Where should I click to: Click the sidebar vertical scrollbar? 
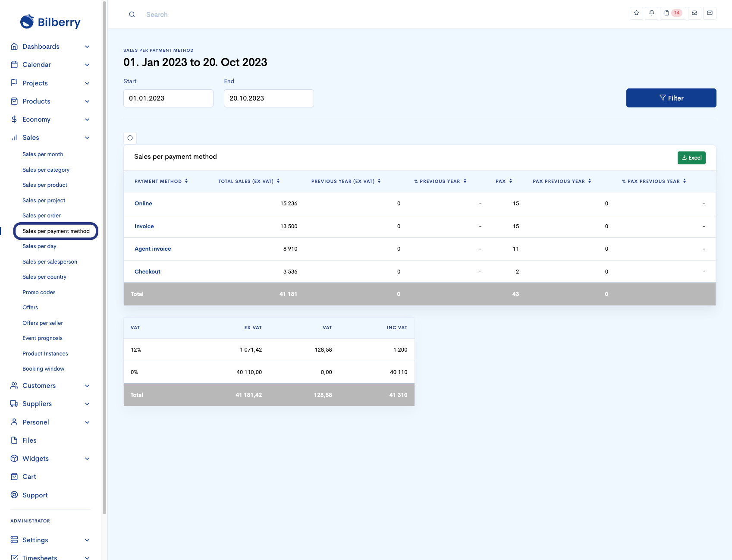pyautogui.click(x=104, y=258)
